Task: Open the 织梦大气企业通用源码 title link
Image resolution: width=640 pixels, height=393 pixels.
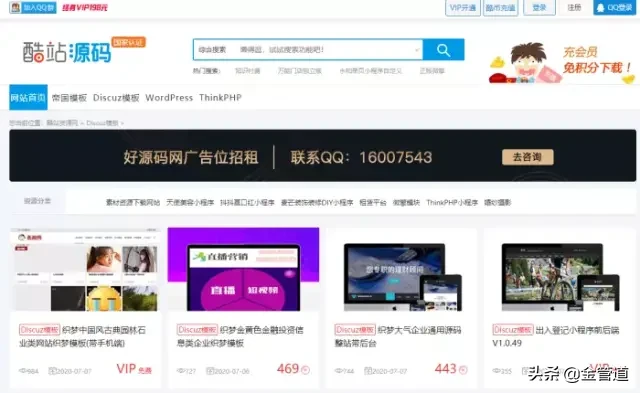Action: pos(398,336)
